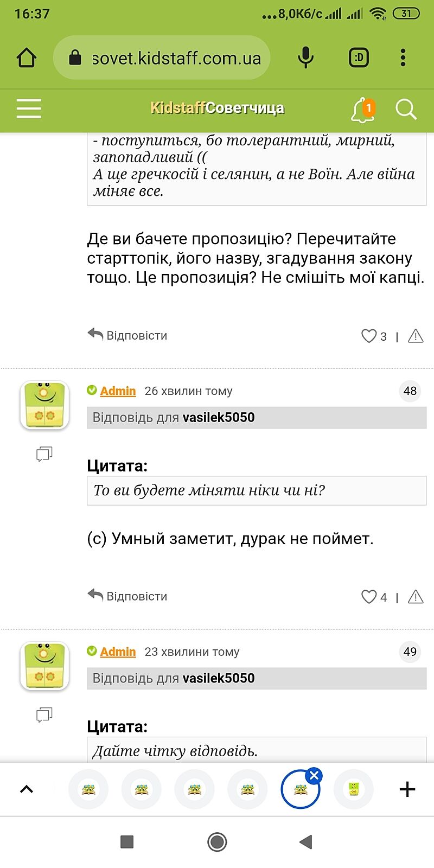Tap the Kidstaff Советчица logo
The image size is (434, 868).
(x=217, y=108)
